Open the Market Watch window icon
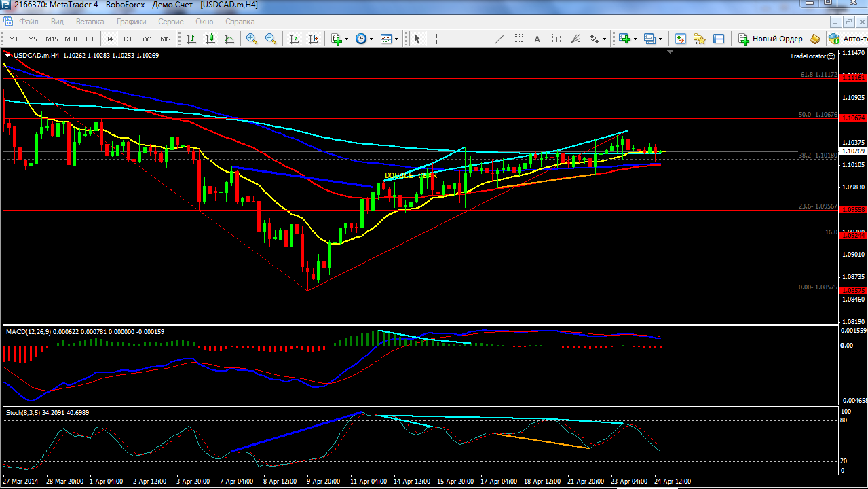 [x=681, y=39]
